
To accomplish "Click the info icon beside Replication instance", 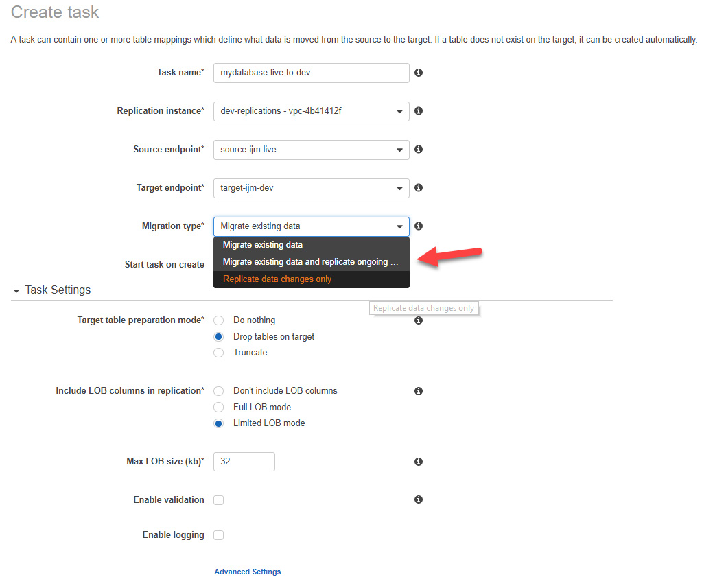I will (x=419, y=111).
